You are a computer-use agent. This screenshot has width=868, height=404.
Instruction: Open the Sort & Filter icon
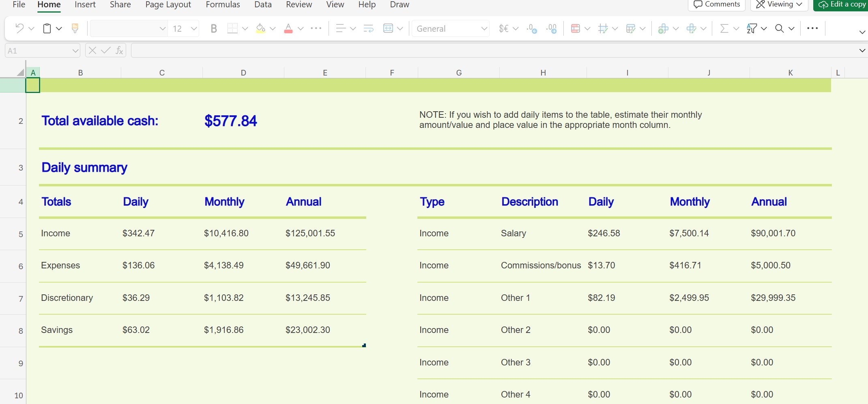(752, 28)
